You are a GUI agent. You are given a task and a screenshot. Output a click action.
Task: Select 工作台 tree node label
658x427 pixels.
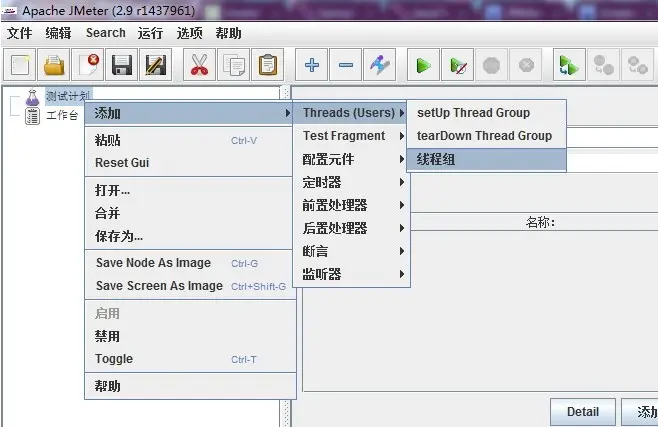62,115
